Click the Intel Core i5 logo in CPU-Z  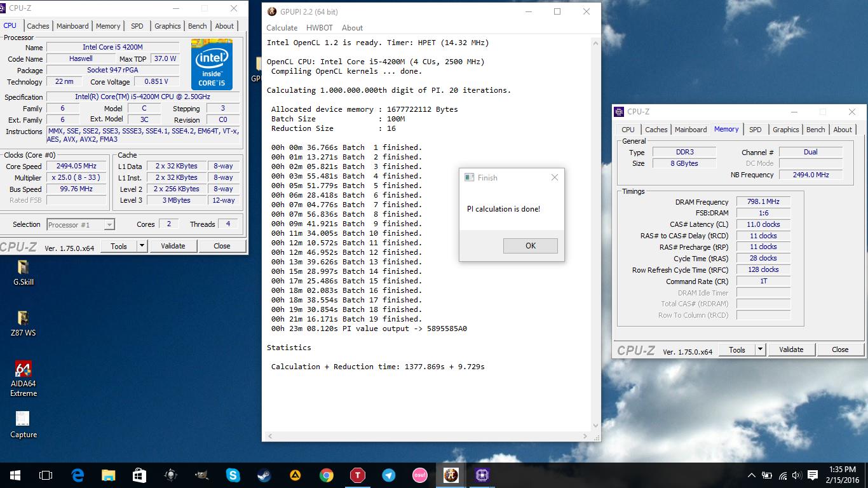(x=212, y=64)
